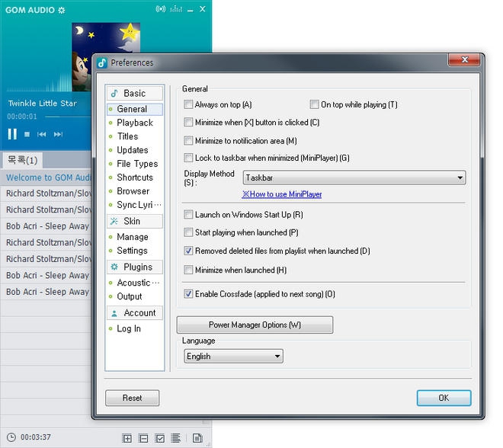Click the select-all check icon in playlist bar

pos(160,438)
